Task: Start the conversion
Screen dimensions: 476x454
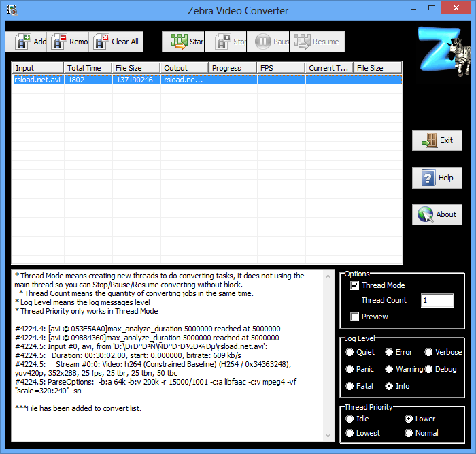Action: 183,42
